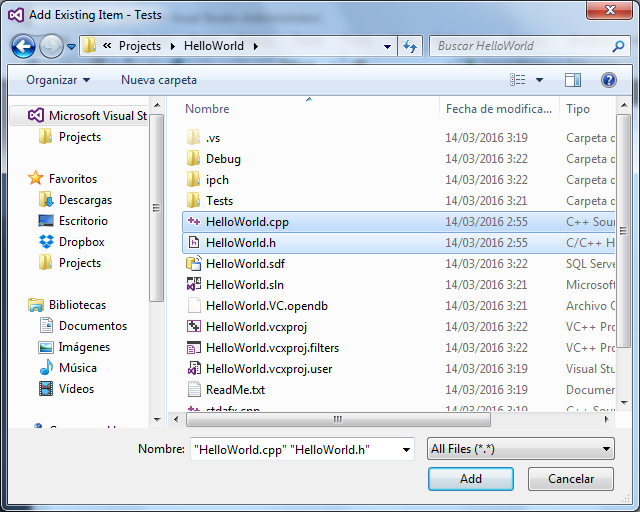Click Nueva carpeta button
Screen dimensions: 640x512
point(159,80)
